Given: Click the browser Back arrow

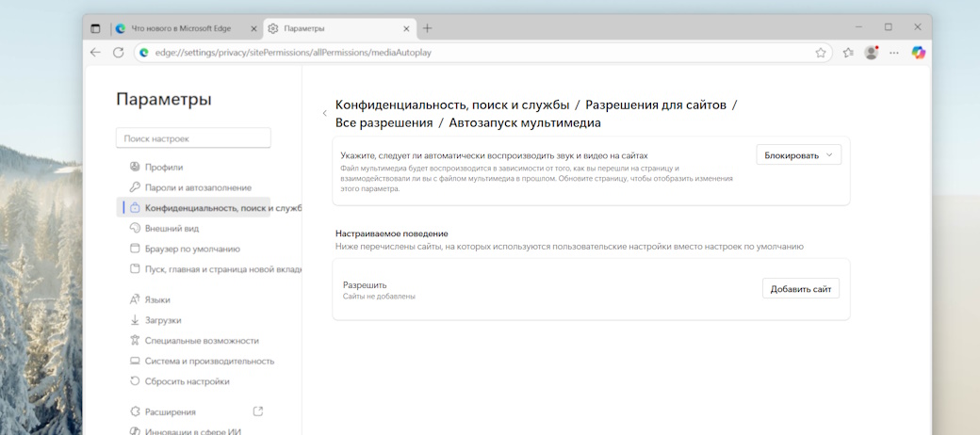Looking at the screenshot, I should (95, 53).
